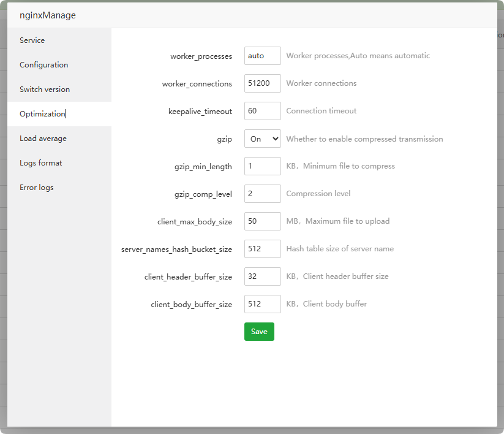Select the gzip_min_length input box
This screenshot has height=434, width=504.
263,166
